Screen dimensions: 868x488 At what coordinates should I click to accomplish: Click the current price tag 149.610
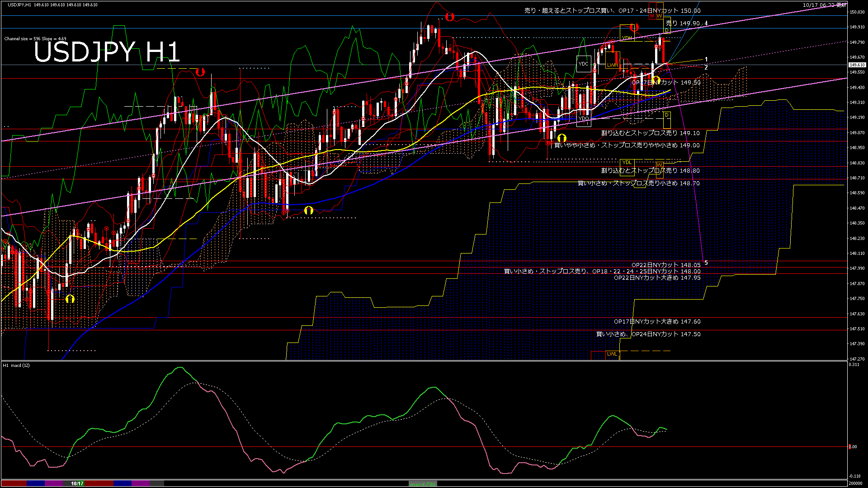[x=857, y=65]
